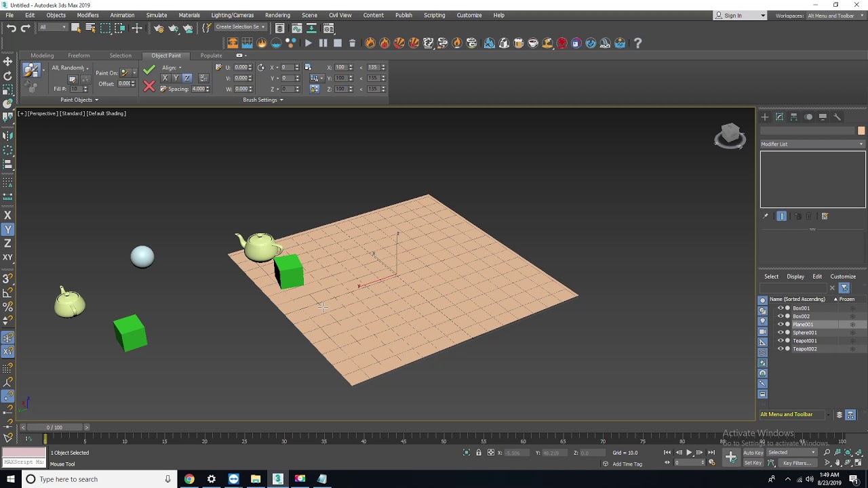Click Configure Modifier Sets icon
Screen dimensions: 868x488
pos(825,216)
